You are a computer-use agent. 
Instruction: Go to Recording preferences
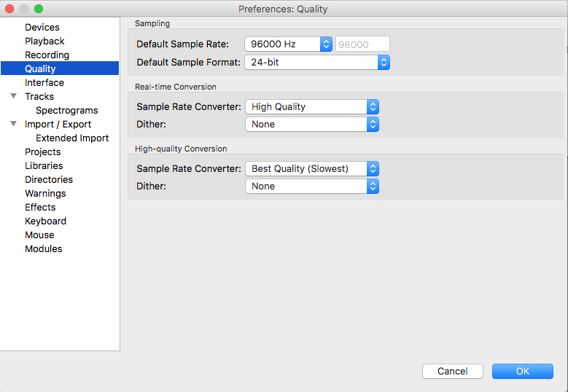pos(47,55)
